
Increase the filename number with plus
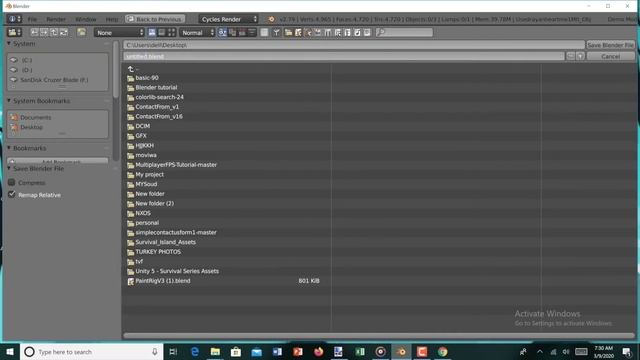tap(580, 56)
